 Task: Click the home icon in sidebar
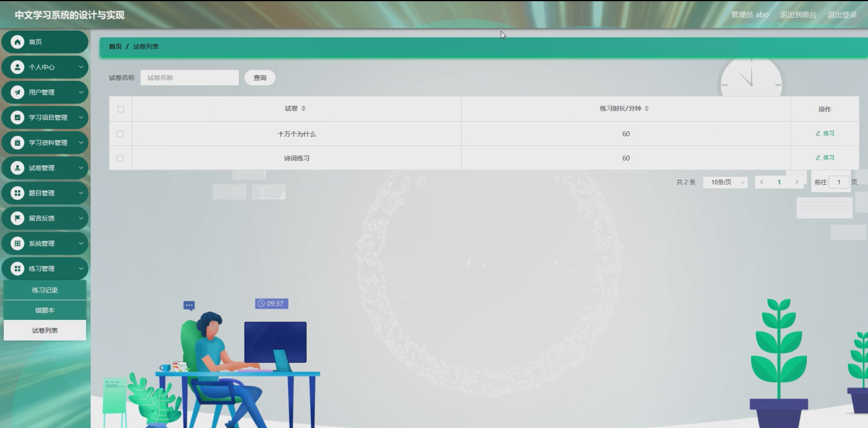[x=17, y=42]
